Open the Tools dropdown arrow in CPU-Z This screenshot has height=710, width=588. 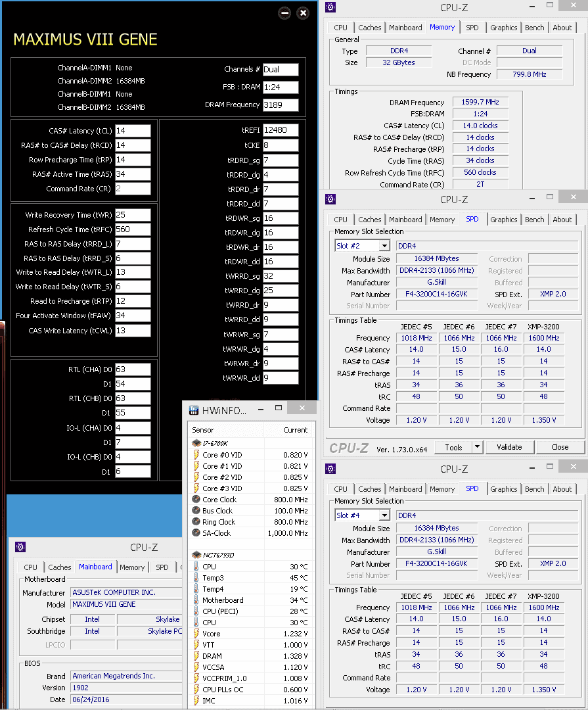[477, 447]
